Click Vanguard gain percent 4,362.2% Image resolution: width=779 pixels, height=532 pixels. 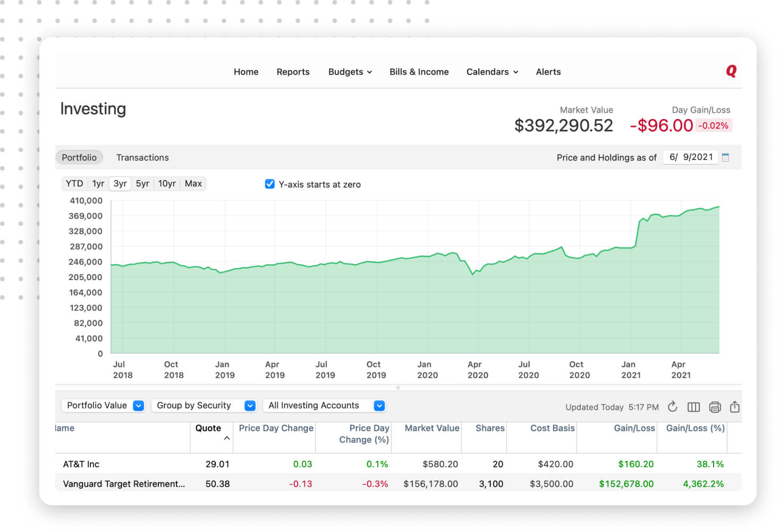[703, 484]
